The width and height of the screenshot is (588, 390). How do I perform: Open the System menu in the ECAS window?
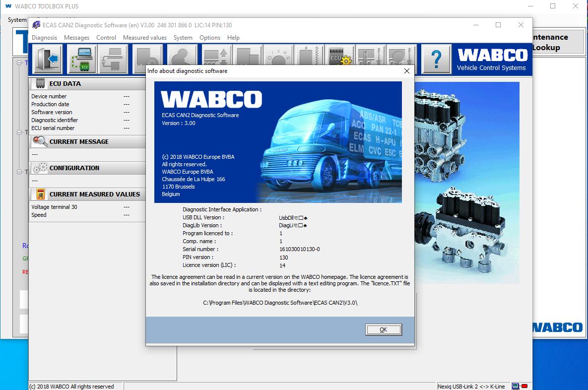click(183, 38)
